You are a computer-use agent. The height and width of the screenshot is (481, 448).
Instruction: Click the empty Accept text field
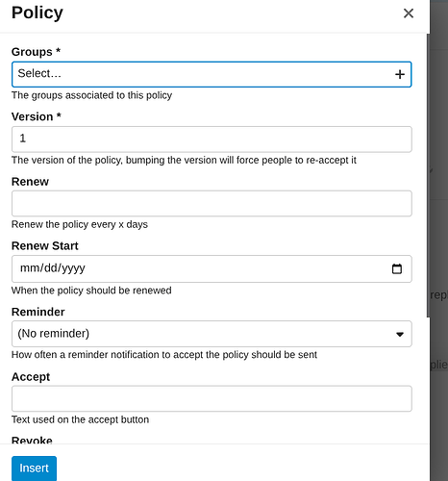tap(212, 398)
